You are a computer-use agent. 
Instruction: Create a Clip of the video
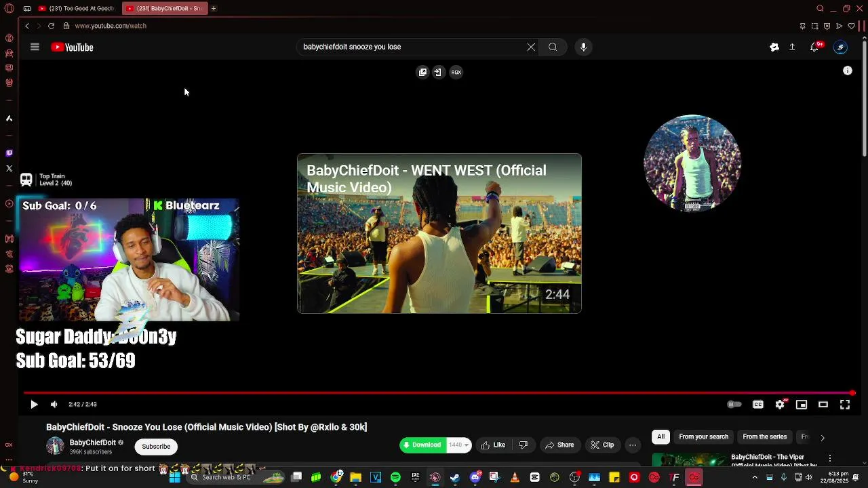[x=602, y=445]
